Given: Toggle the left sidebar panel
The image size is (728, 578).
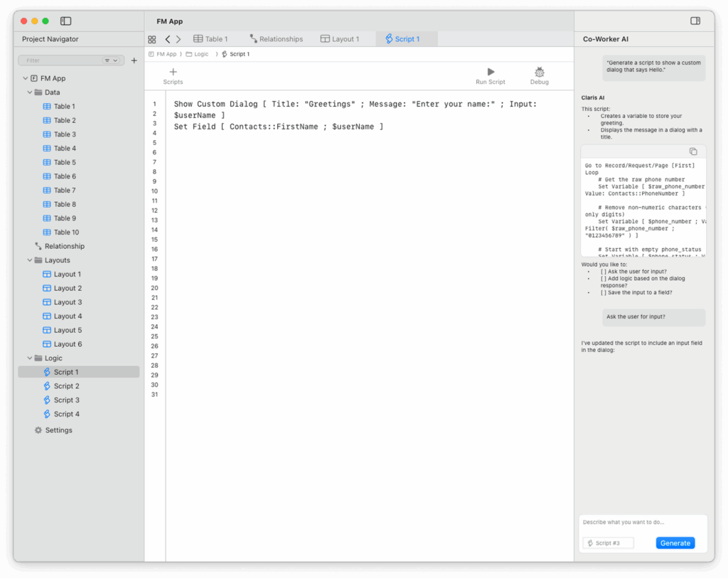Looking at the screenshot, I should (x=65, y=21).
